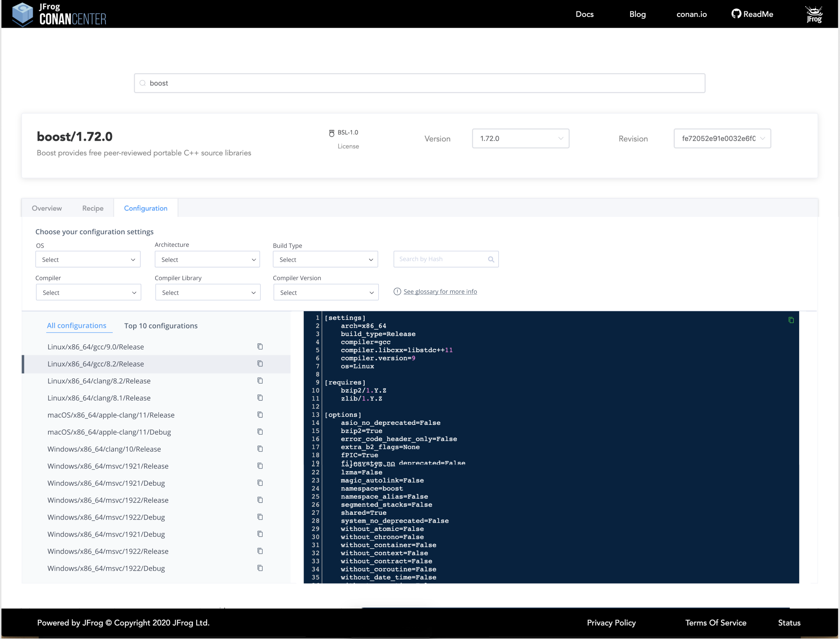Copy Windows/x86_64/clang/10/Release configuration

click(260, 449)
